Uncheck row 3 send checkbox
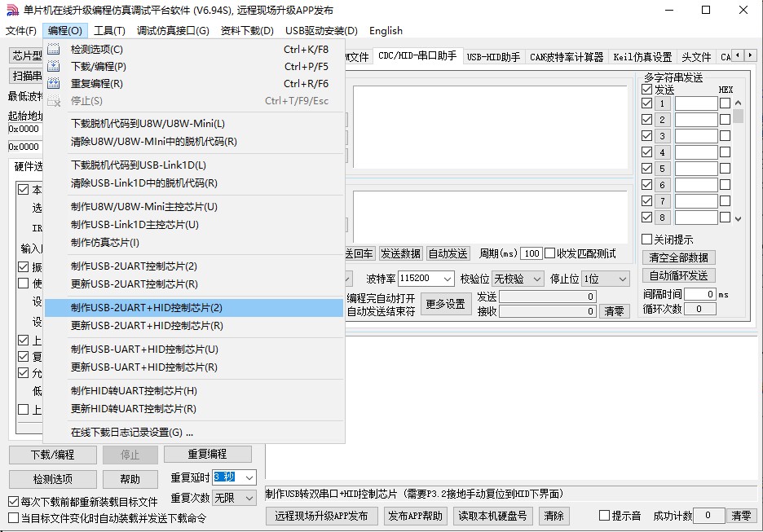Screen dimensions: 763x532 click(646, 136)
